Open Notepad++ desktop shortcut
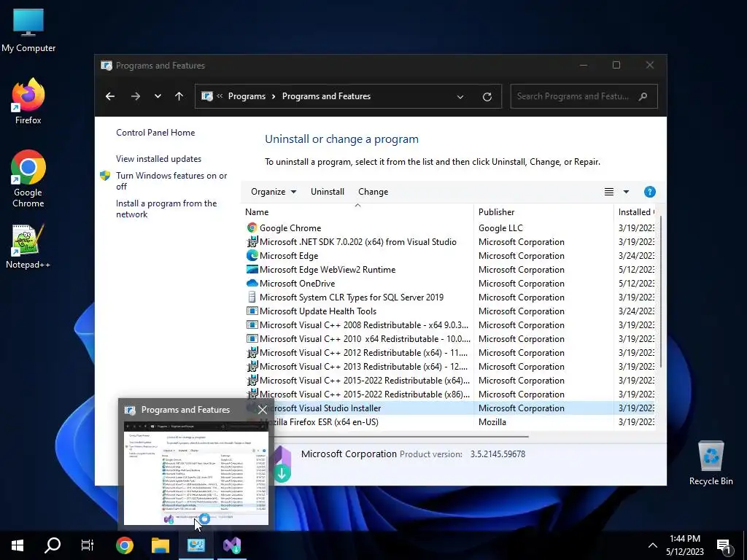 point(28,246)
